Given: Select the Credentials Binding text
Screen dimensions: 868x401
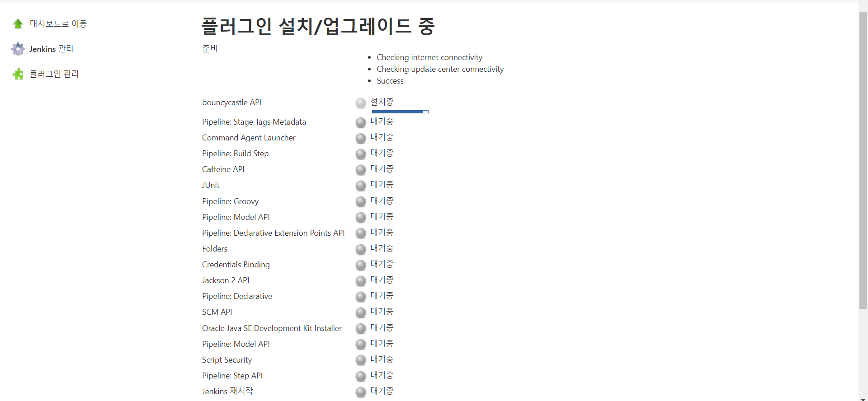Looking at the screenshot, I should pyautogui.click(x=236, y=265).
